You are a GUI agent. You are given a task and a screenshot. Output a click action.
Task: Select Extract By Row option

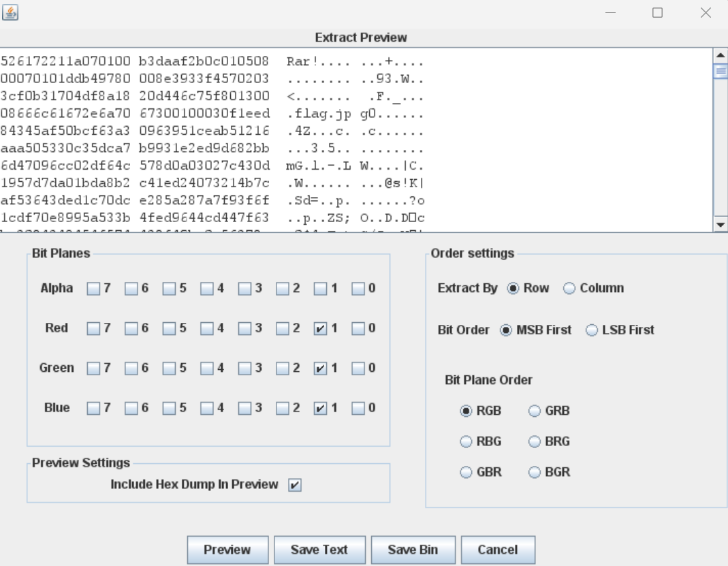(x=513, y=288)
